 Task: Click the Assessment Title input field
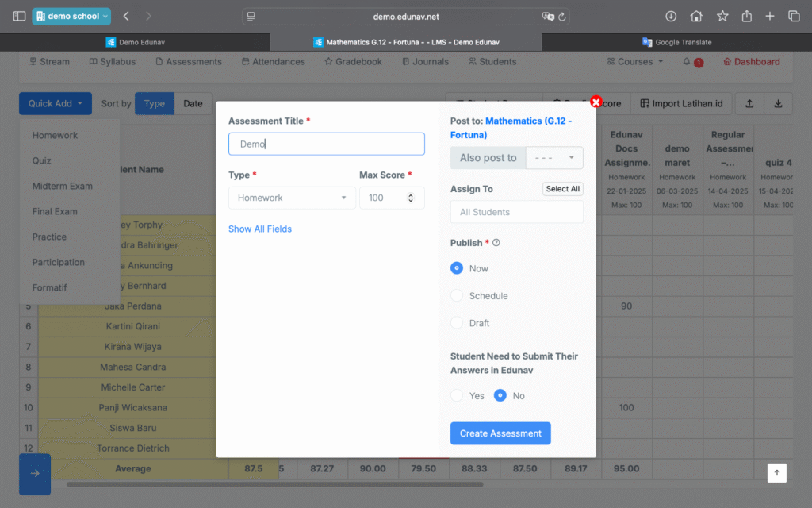pyautogui.click(x=327, y=144)
